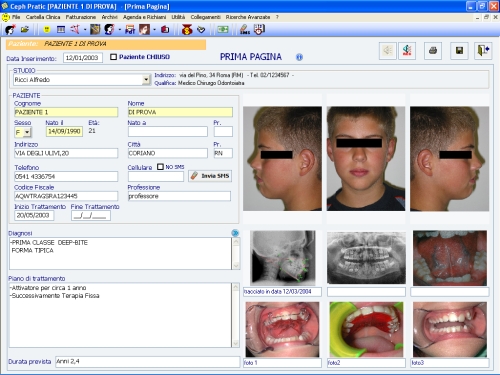This screenshot has height=375, width=500.
Task: Open the Collegamenti menu
Action: click(205, 17)
